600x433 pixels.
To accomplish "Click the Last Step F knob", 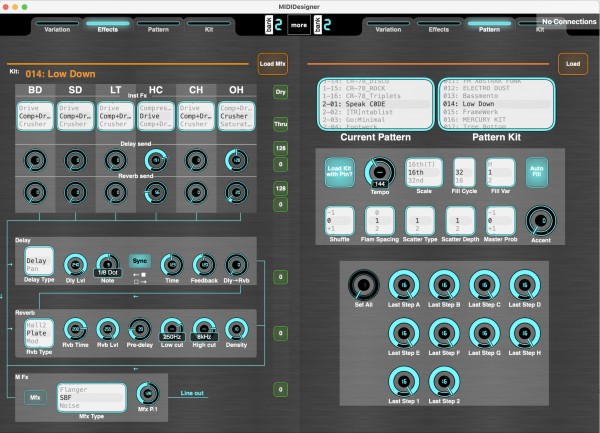I will [x=444, y=333].
